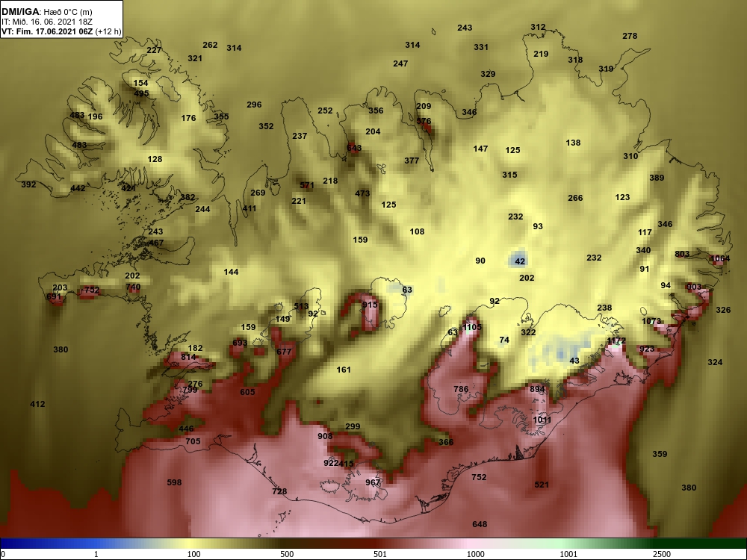This screenshot has width=747, height=560.
Task: Click the map value 262
Action: pos(210,45)
